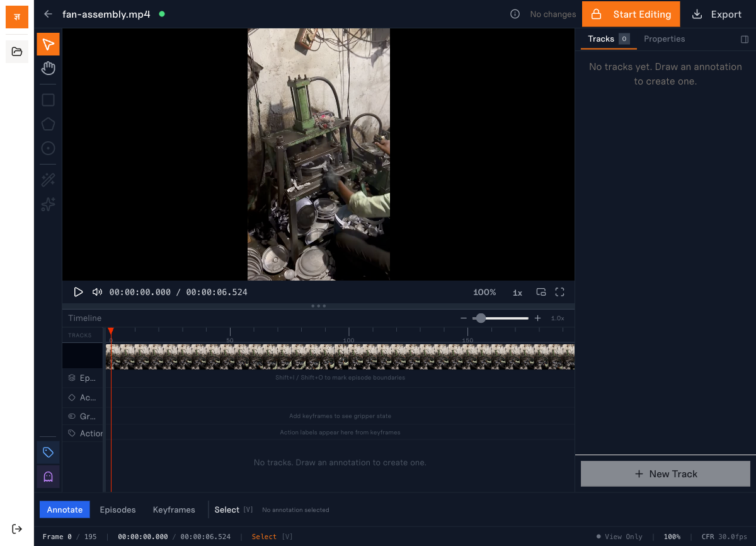Toggle the right panel layout view

(745, 39)
